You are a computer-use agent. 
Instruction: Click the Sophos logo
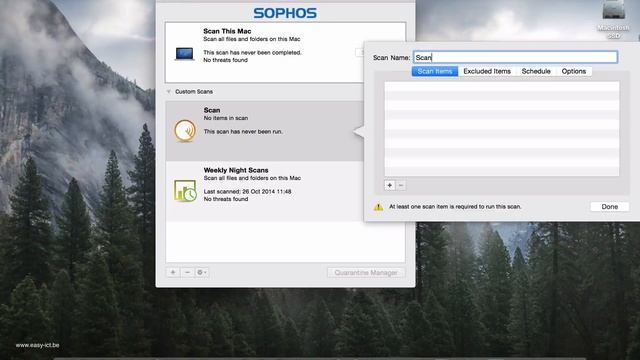[285, 13]
